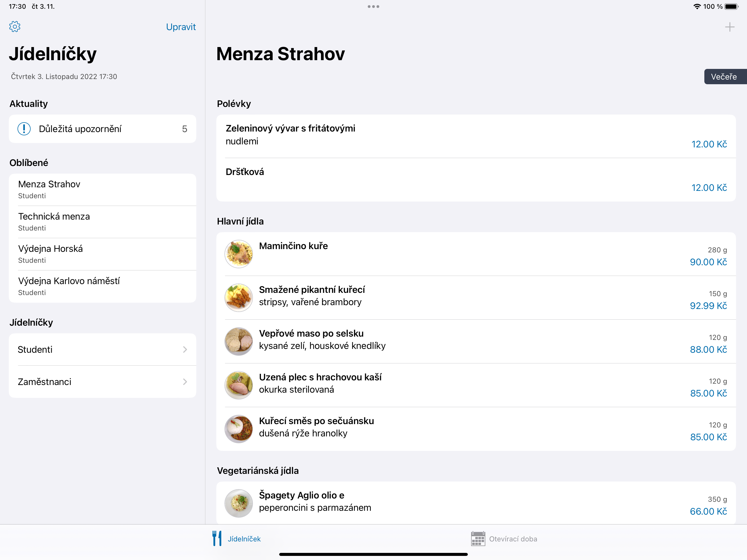Tap the three-dot multitasking icon
Viewport: 747px width, 560px height.
click(x=373, y=6)
